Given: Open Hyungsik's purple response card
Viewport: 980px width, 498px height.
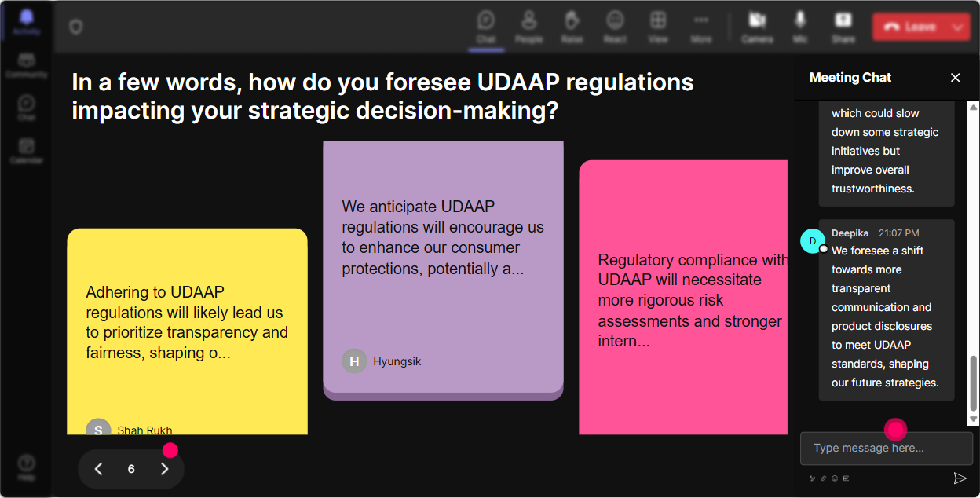Looking at the screenshot, I should 443,270.
